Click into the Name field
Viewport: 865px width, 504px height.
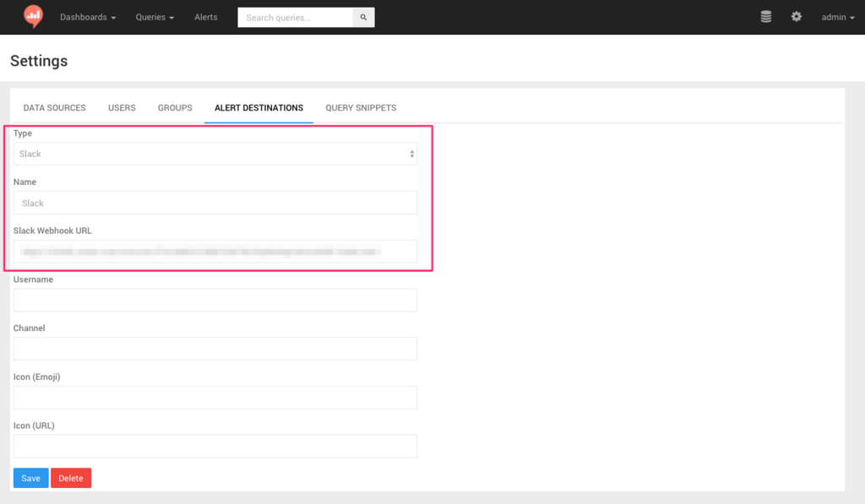[x=215, y=203]
